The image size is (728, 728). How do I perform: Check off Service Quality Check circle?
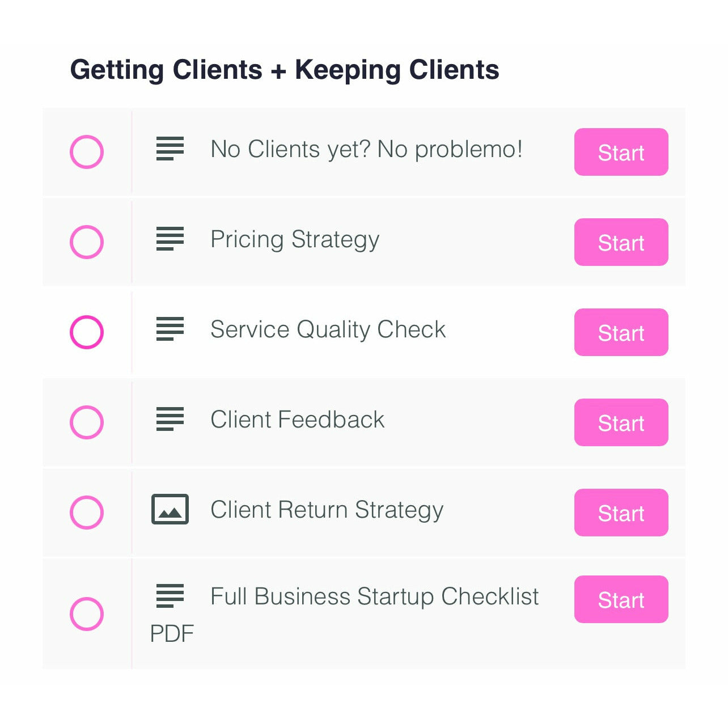pyautogui.click(x=87, y=332)
